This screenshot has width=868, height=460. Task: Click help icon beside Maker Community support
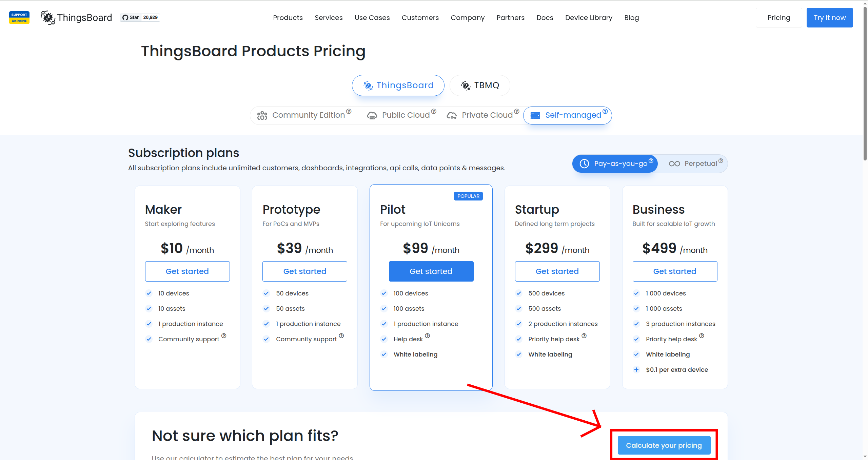pyautogui.click(x=224, y=336)
